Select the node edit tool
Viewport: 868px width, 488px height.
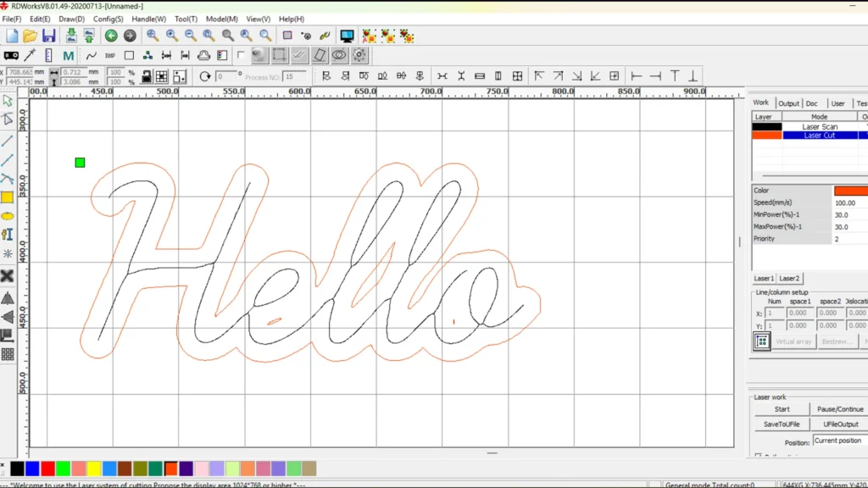8,119
